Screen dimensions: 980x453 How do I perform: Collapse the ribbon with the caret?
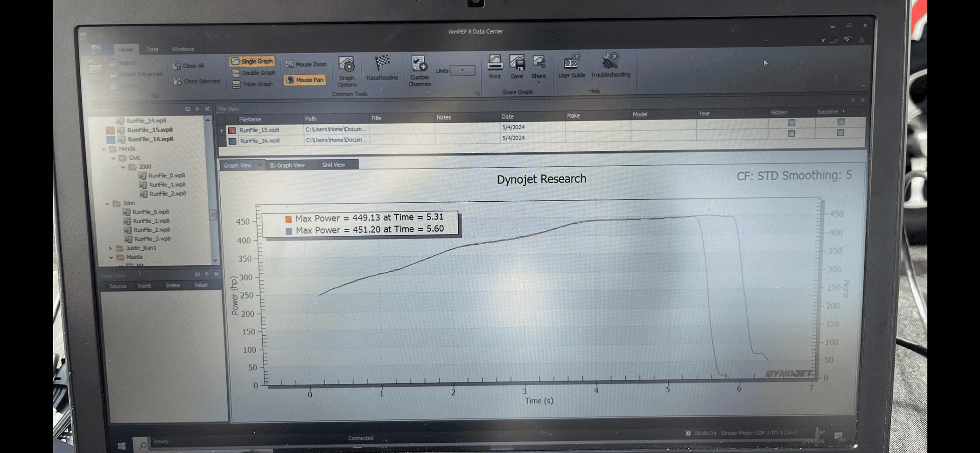coord(863,86)
